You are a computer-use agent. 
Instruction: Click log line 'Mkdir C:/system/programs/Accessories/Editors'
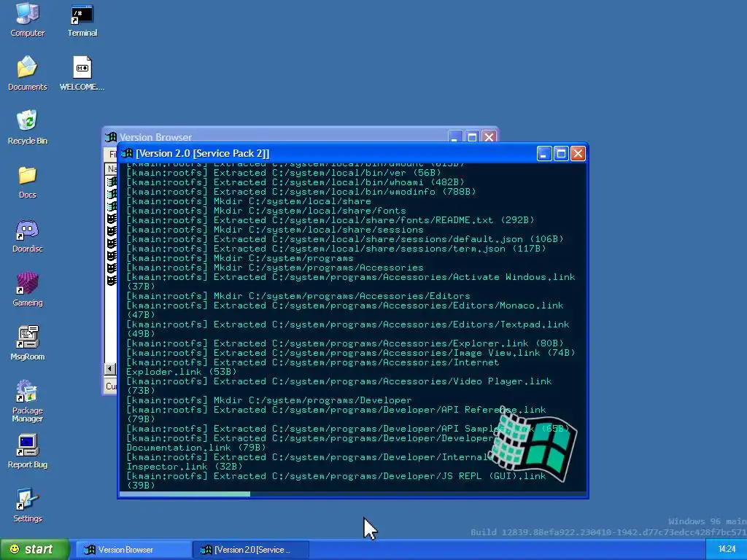tap(298, 296)
